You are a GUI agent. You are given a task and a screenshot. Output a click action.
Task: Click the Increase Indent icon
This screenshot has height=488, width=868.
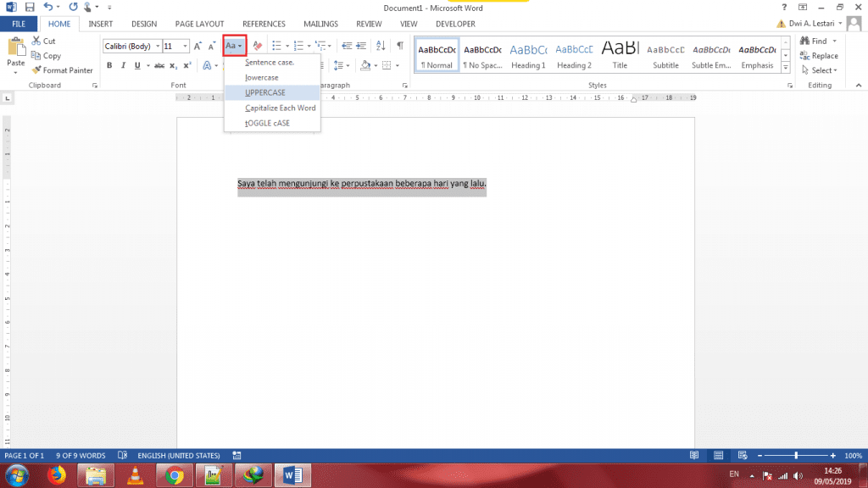[361, 46]
